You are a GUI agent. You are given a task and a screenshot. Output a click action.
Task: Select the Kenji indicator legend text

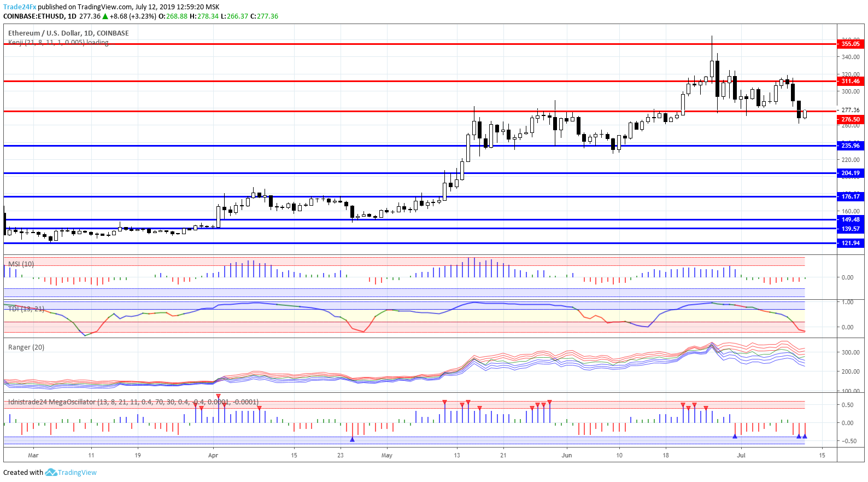[58, 42]
